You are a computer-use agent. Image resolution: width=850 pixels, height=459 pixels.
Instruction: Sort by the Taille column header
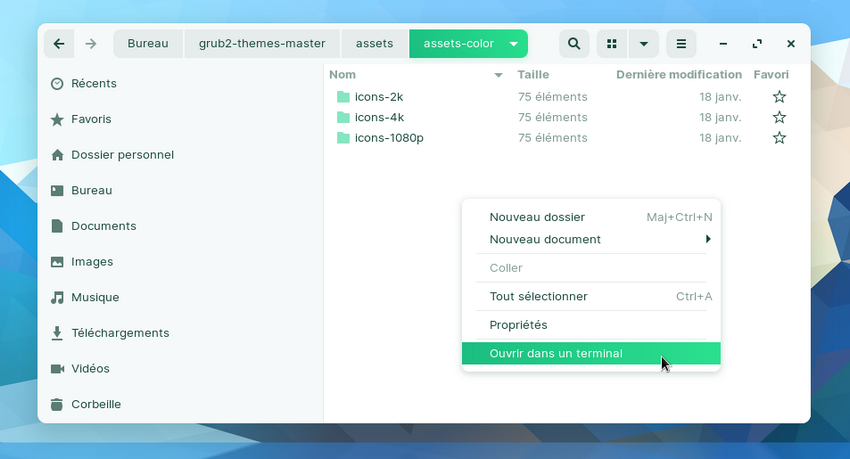click(x=533, y=75)
